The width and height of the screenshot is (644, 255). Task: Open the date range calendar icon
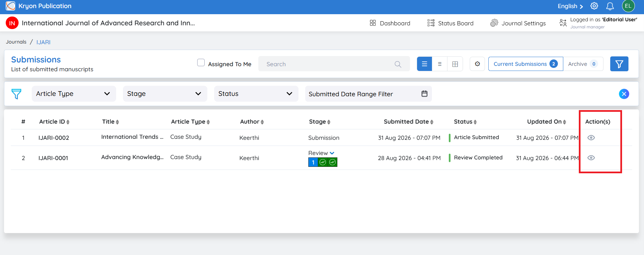[x=424, y=94]
